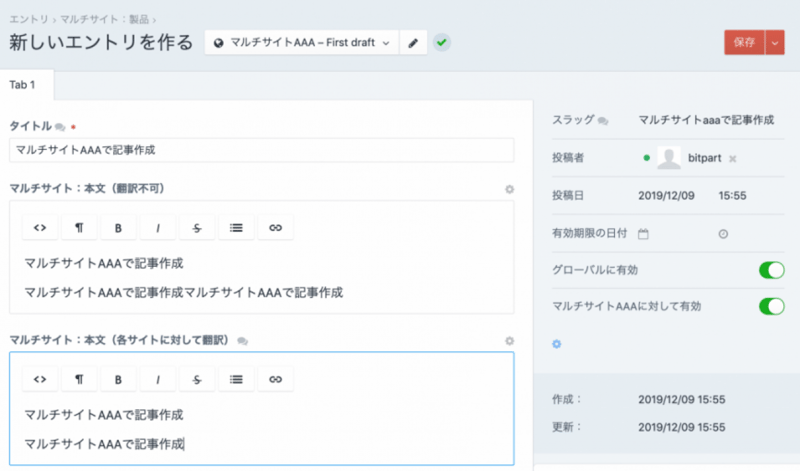Open the gear settings for the untranslatable body field
The image size is (800, 471).
(x=509, y=189)
